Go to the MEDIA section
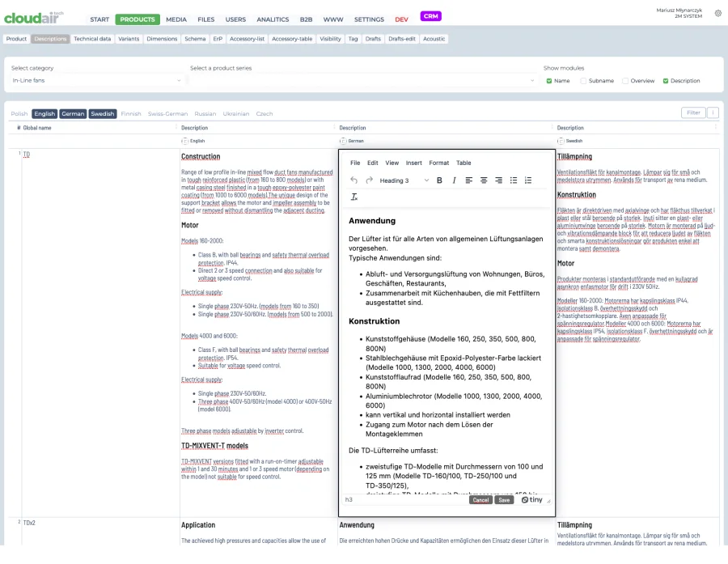Screen dimensions: 728x564 click(176, 19)
